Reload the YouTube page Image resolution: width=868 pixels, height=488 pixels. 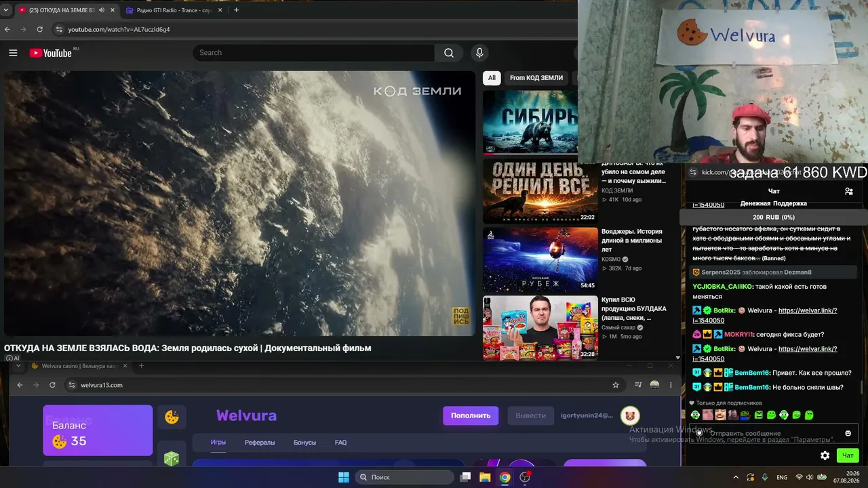[40, 30]
